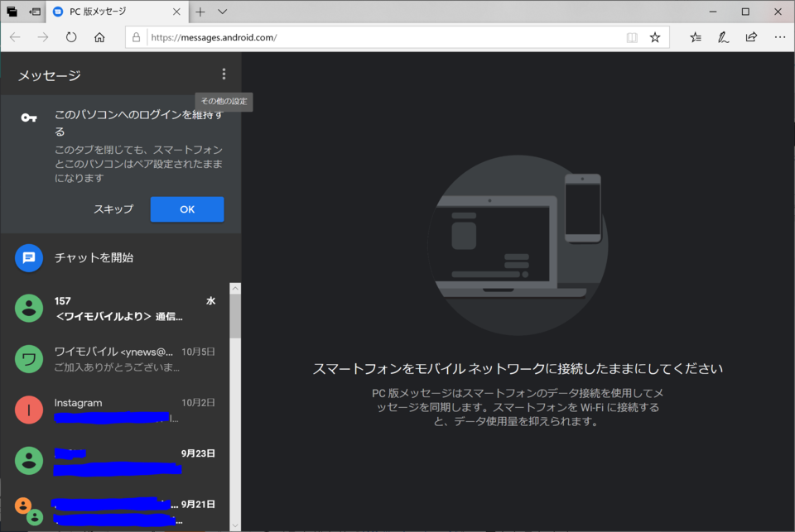Click the conversation list scrollbar thumb

click(235, 316)
